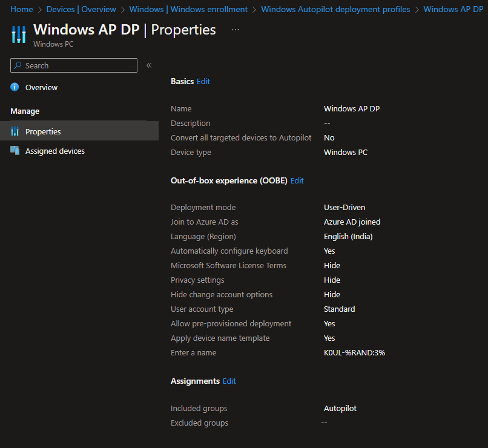Click the search magnifier icon

18,65
